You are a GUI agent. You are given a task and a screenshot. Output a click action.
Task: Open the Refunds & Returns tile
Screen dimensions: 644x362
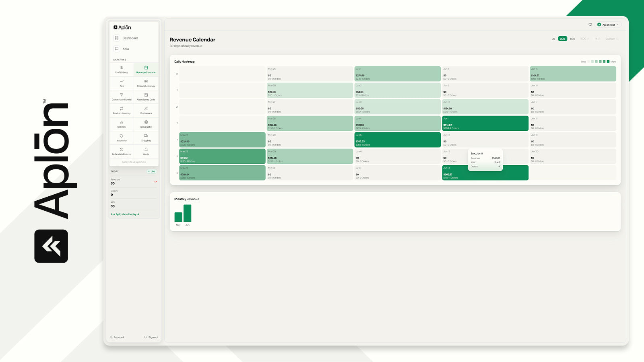(122, 151)
